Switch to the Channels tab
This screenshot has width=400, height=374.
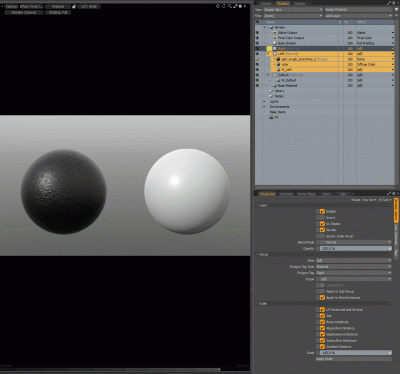click(x=286, y=194)
